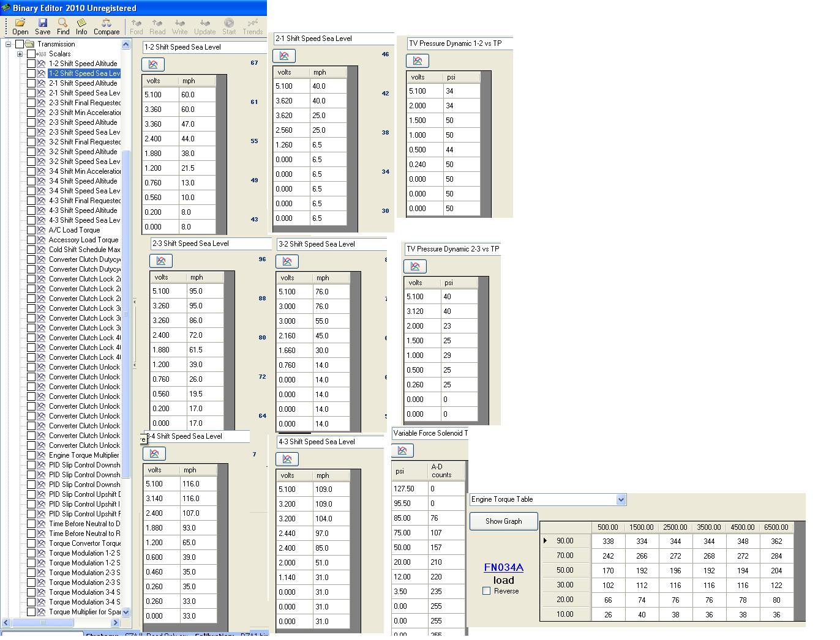Click the Start toolbar icon
The height and width of the screenshot is (640, 840).
229,26
